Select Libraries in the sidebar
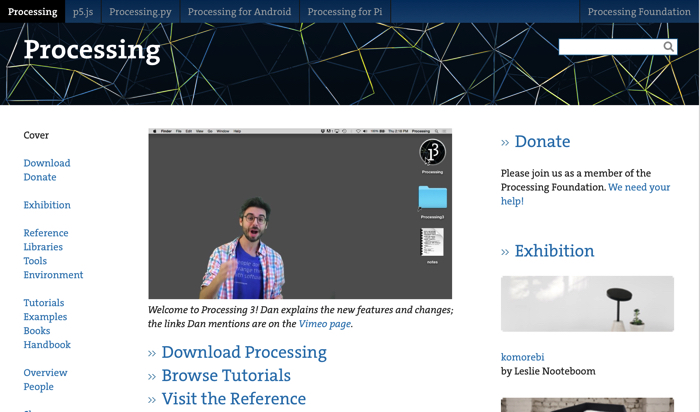The image size is (700, 412). pos(43,247)
